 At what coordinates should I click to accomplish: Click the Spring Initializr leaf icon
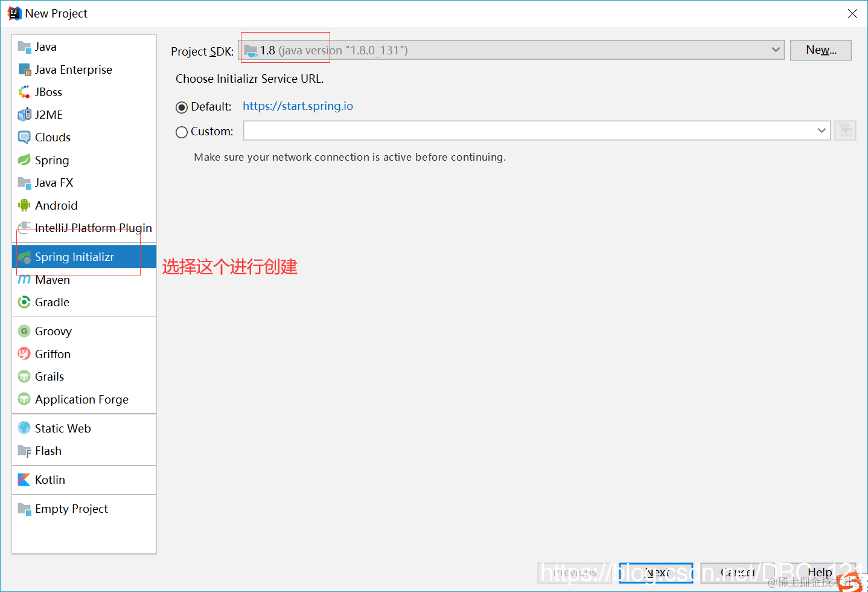tap(24, 257)
